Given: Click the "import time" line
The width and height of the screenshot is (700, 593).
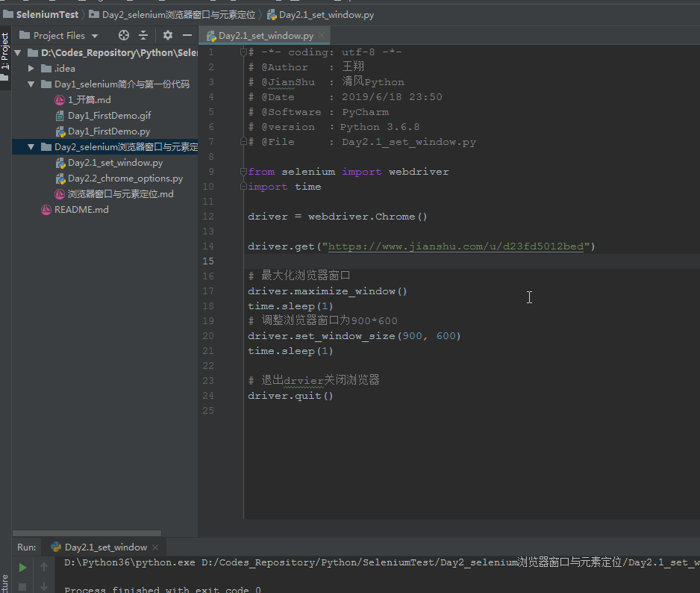Looking at the screenshot, I should point(284,187).
